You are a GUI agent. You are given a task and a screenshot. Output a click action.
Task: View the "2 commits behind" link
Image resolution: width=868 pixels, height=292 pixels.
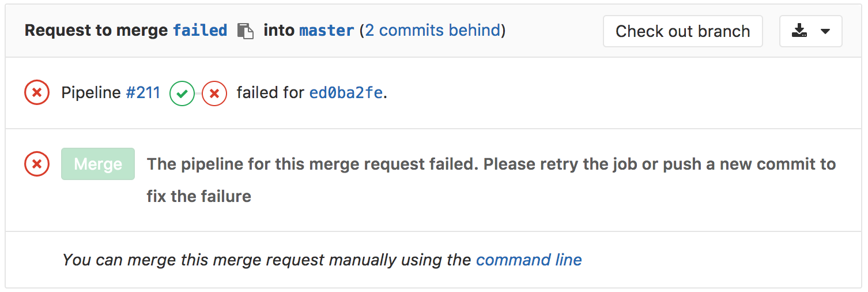433,31
